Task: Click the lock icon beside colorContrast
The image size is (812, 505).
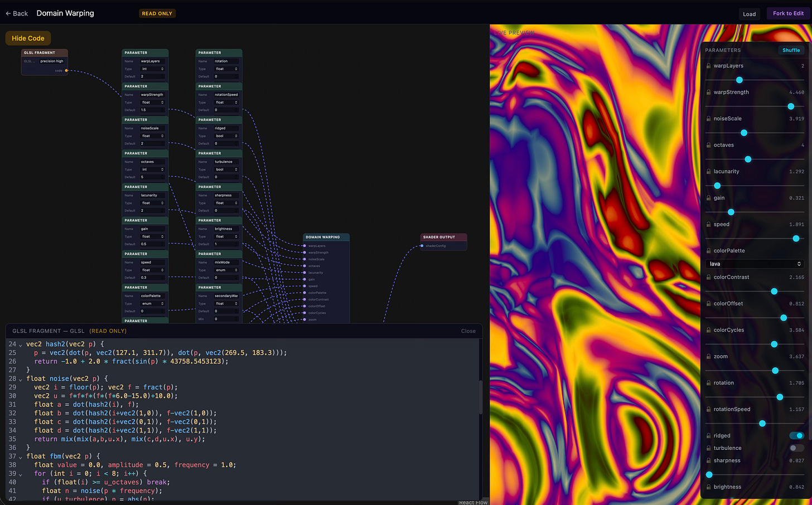Action: 708,277
